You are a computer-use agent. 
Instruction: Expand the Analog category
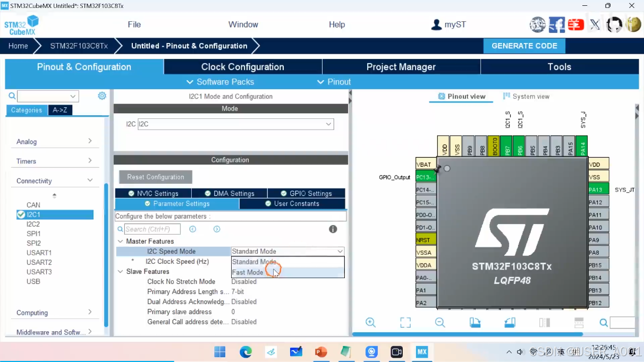(x=55, y=141)
